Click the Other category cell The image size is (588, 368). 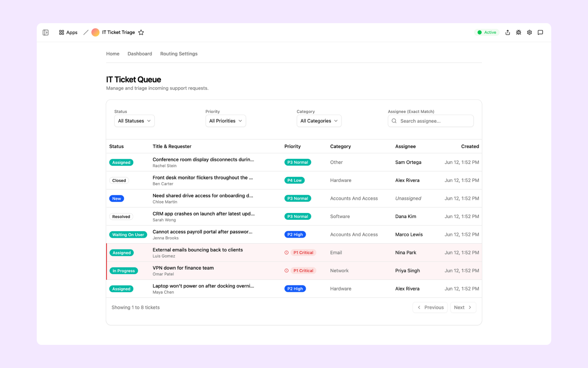[x=336, y=162]
